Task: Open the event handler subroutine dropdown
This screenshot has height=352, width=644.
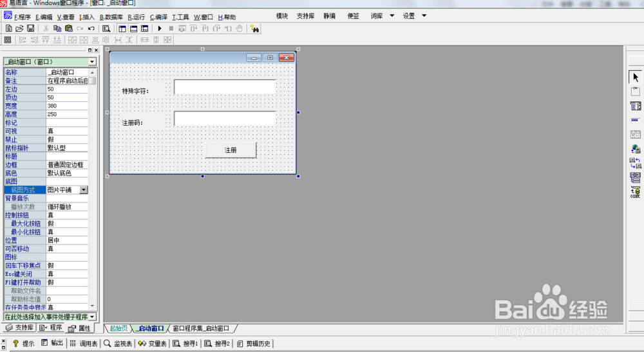Action: 92,317
